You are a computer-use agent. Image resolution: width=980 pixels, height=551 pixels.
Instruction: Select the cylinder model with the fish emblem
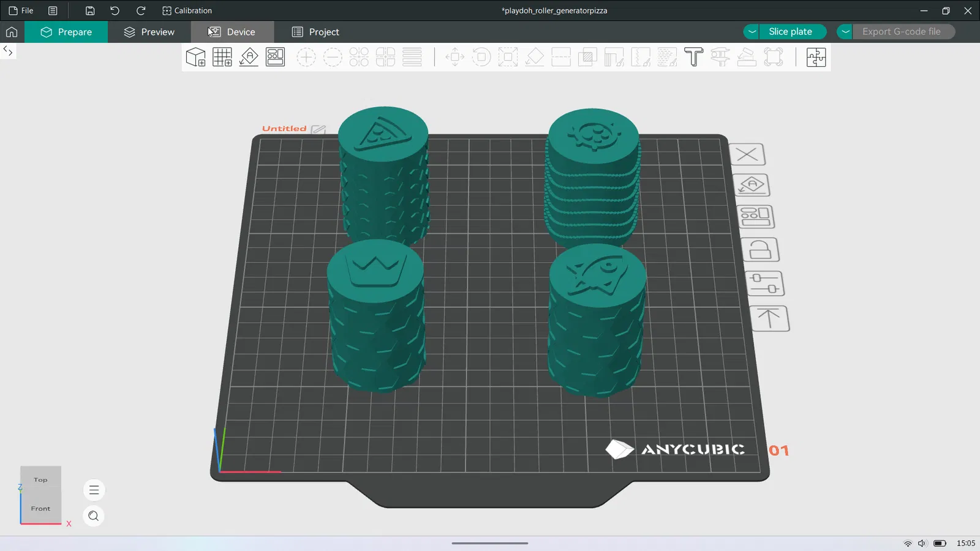[597, 320]
